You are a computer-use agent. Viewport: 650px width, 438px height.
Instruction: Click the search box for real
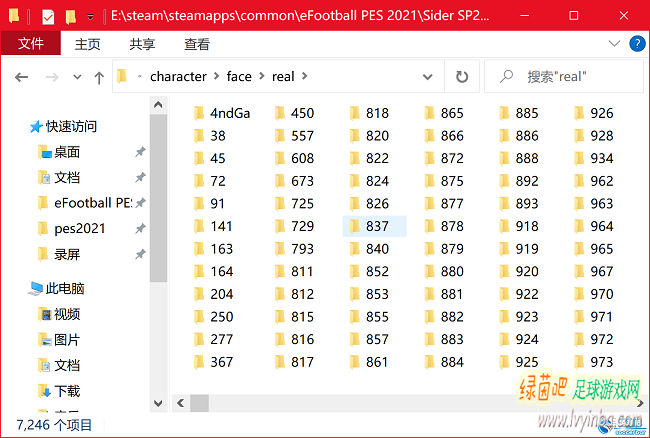(564, 77)
